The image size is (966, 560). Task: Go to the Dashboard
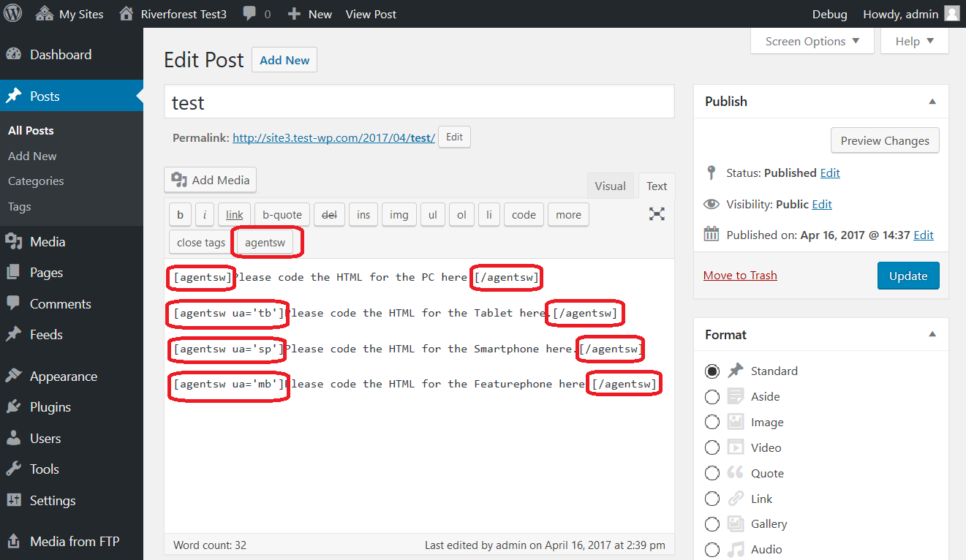pyautogui.click(x=72, y=55)
